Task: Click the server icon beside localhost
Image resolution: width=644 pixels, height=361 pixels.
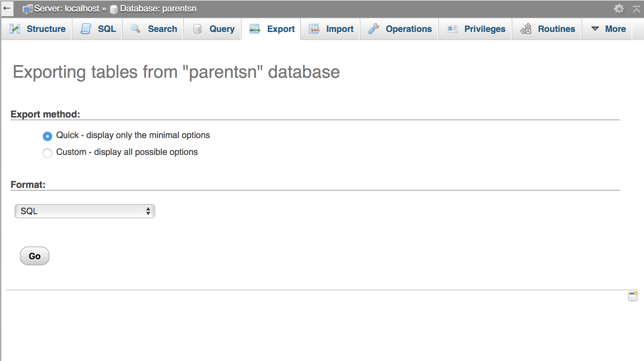Action: click(28, 9)
